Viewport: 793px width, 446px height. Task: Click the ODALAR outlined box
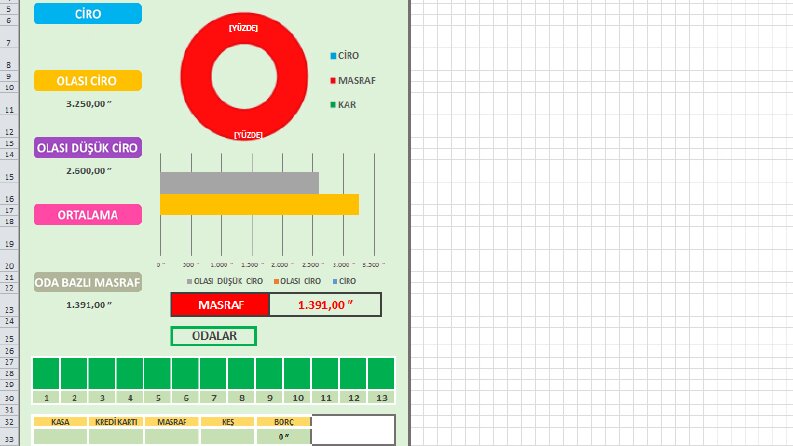[214, 336]
